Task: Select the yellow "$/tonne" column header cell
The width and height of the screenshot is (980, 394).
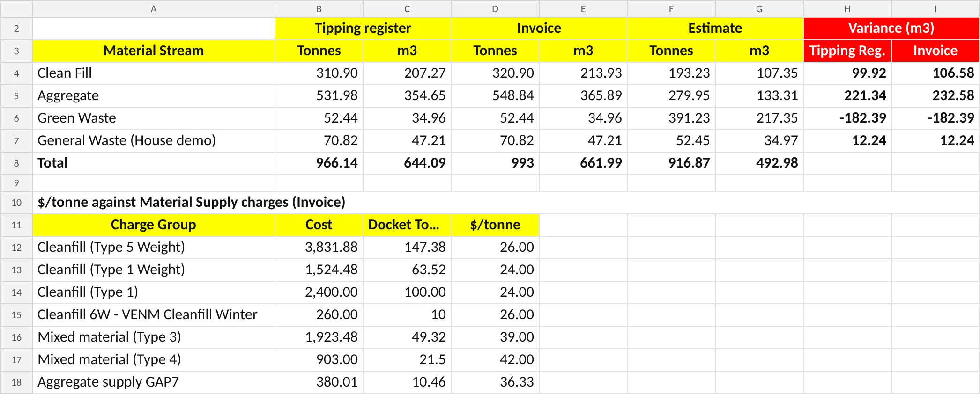Action: pos(495,225)
